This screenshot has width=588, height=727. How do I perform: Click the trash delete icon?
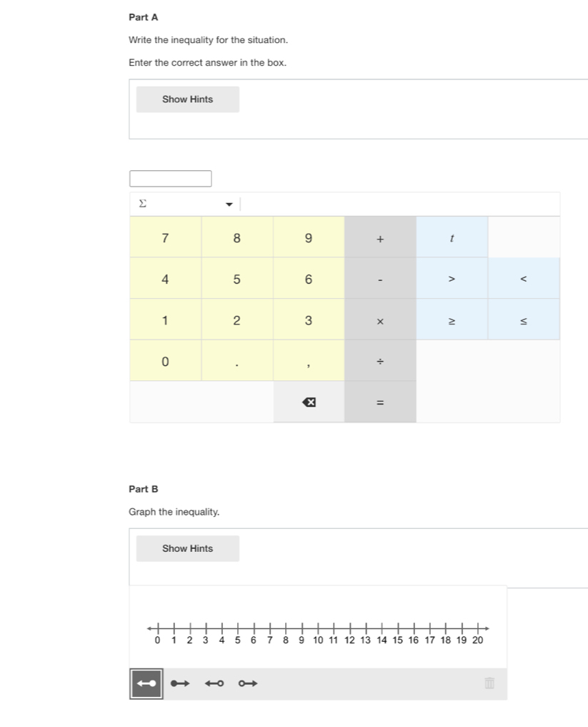click(x=489, y=683)
